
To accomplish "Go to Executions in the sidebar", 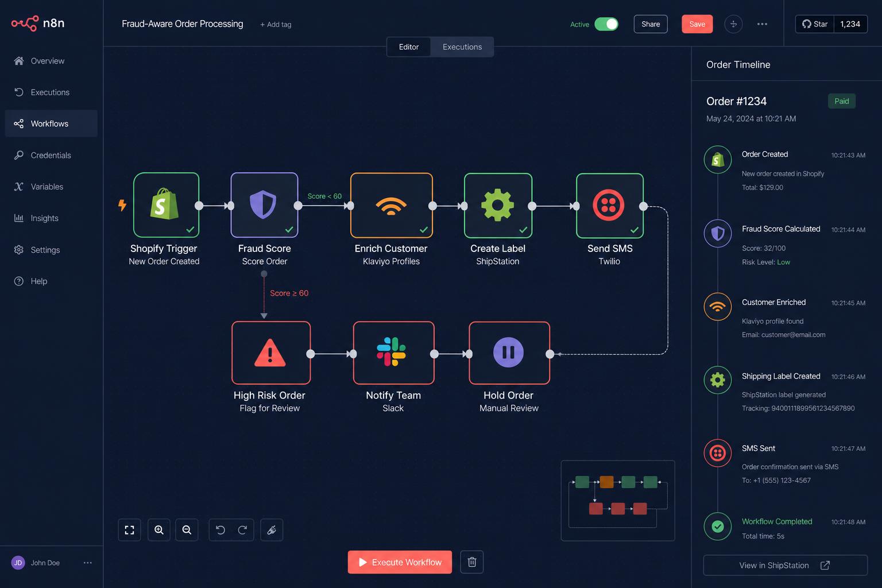I will point(51,92).
